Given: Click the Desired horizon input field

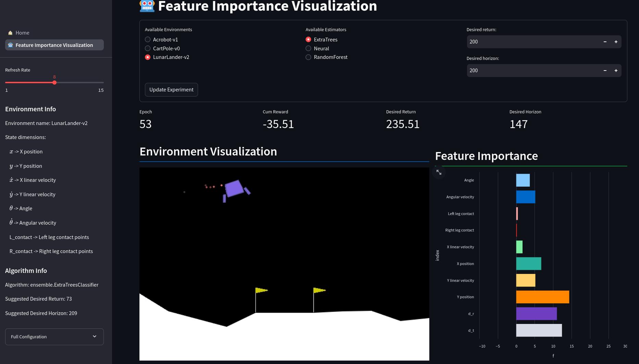Looking at the screenshot, I should coord(533,71).
